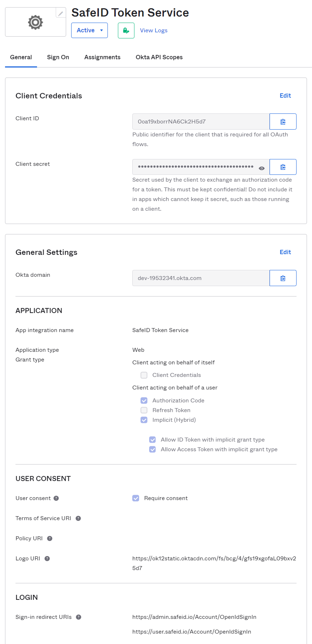Image resolution: width=312 pixels, height=644 pixels.
Task: Click Edit in General Settings section
Action: (285, 252)
